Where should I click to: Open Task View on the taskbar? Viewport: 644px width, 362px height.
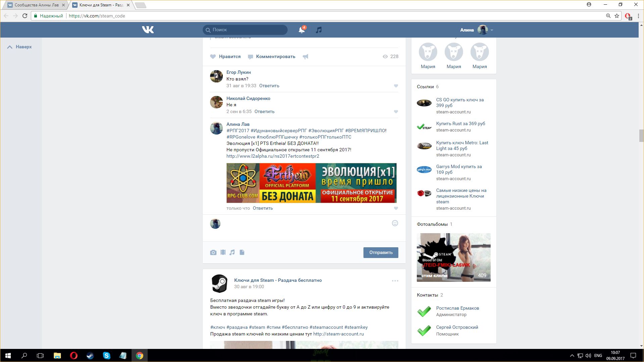coord(40,356)
